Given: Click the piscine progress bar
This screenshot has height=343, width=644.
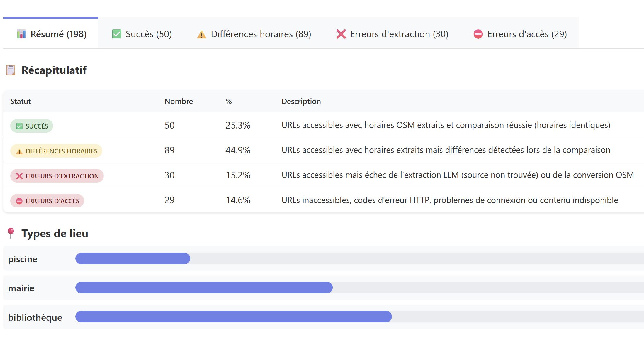Looking at the screenshot, I should click(x=360, y=258).
